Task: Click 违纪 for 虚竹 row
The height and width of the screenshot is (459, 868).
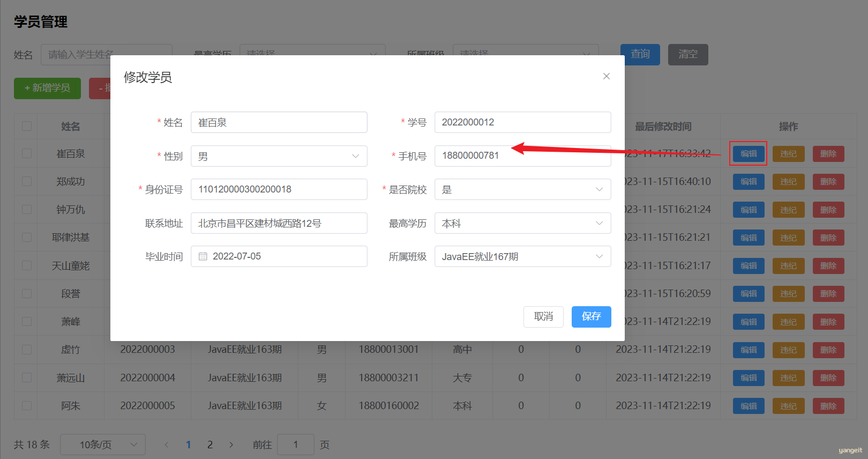Action: [x=788, y=350]
